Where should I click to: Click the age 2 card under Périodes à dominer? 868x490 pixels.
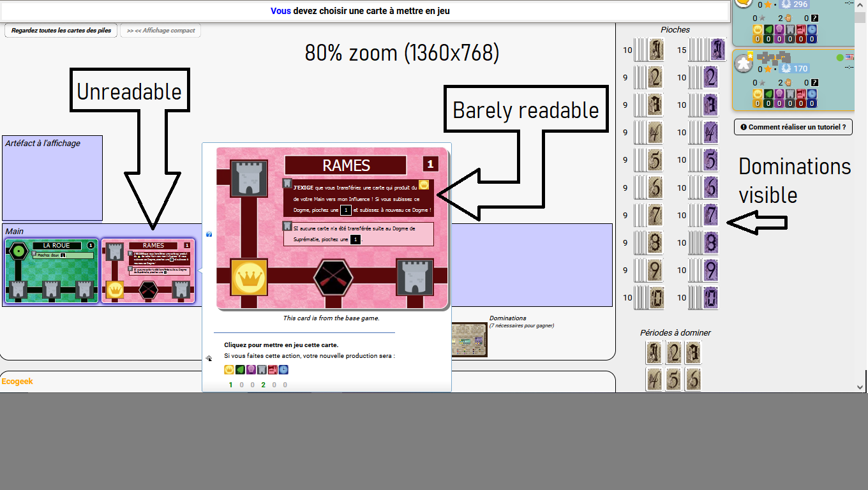[673, 353]
